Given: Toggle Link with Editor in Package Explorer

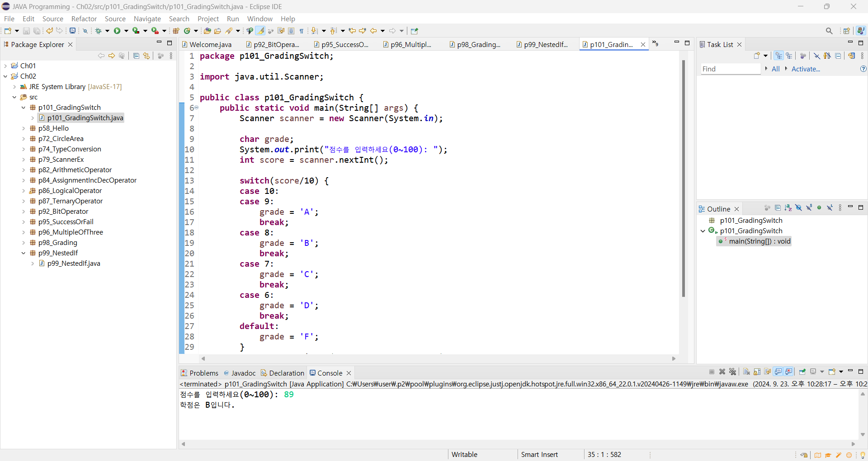Looking at the screenshot, I should 146,56.
